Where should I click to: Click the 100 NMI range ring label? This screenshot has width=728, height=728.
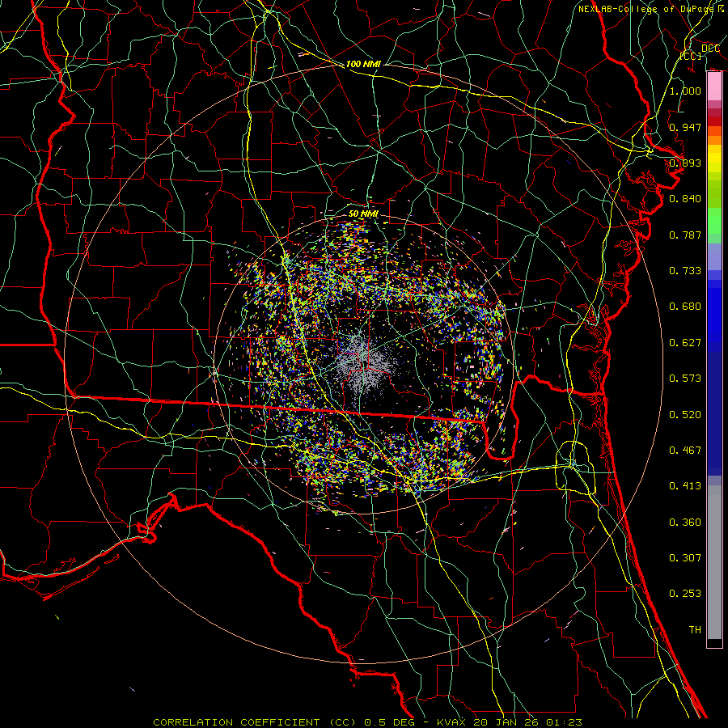click(x=363, y=64)
